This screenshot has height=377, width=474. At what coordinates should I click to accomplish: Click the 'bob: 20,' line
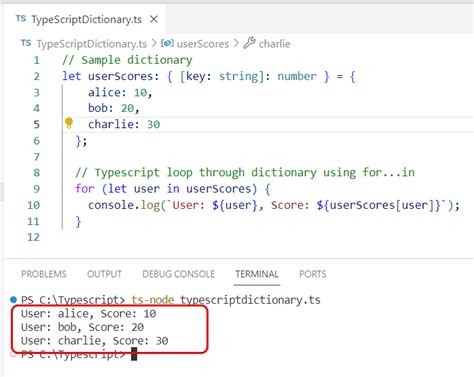pos(113,108)
